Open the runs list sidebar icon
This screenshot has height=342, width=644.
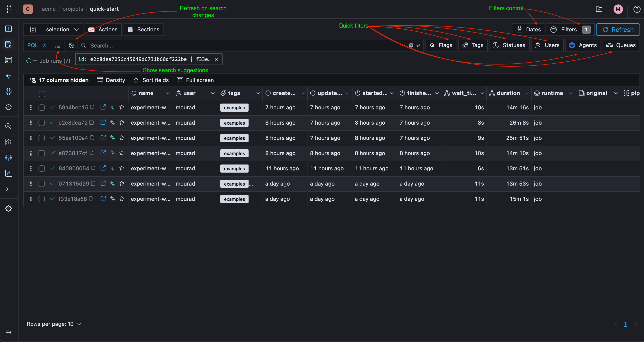[9, 45]
